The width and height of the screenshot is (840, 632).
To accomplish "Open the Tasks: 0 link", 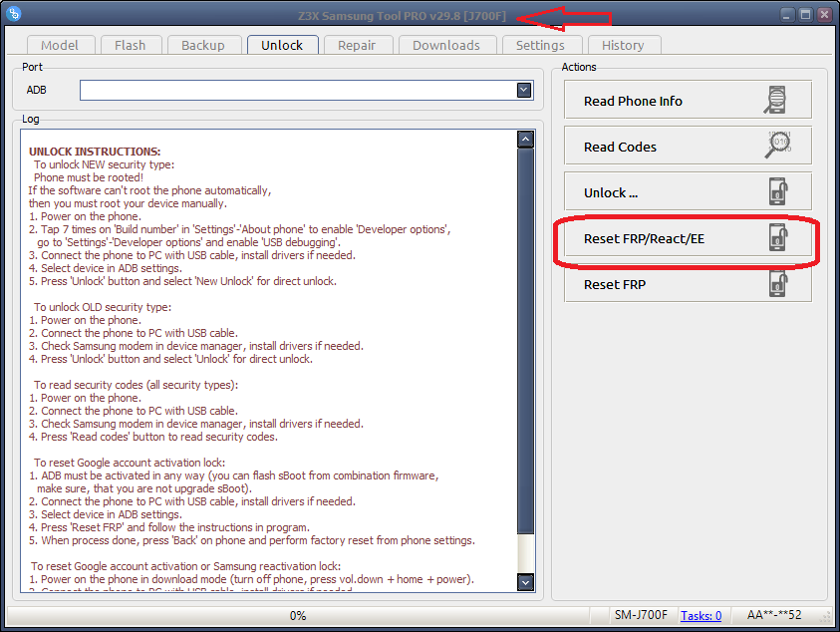I will coord(700,615).
